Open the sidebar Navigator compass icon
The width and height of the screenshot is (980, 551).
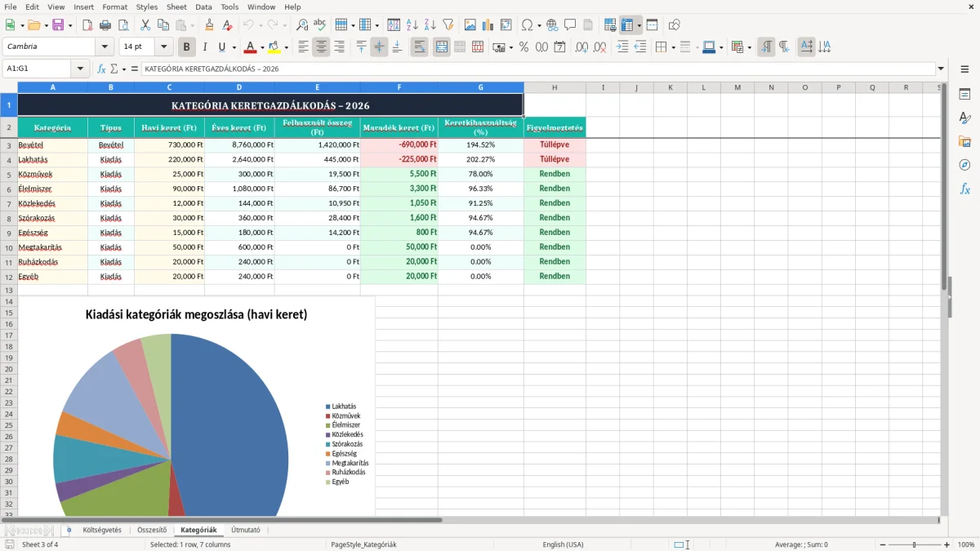pyautogui.click(x=964, y=165)
